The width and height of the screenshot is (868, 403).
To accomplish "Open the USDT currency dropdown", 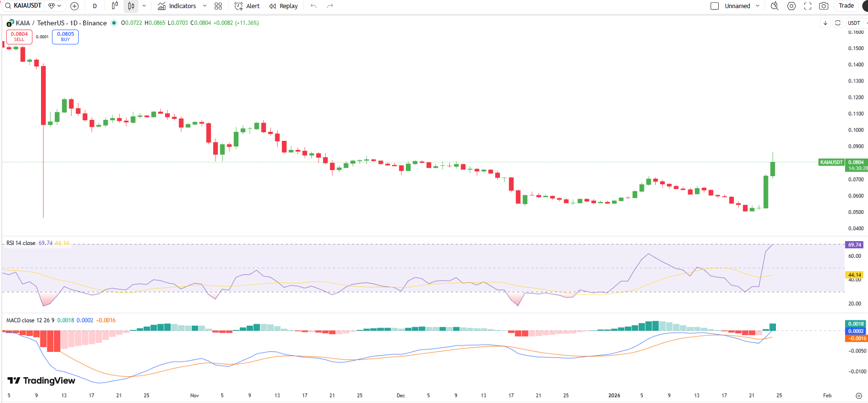I will pyautogui.click(x=856, y=23).
